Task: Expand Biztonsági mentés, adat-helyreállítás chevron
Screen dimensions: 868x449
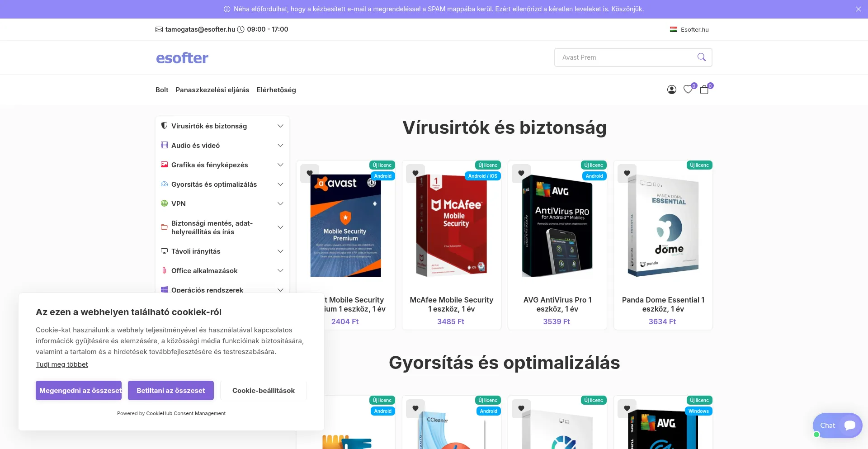Action: point(280,227)
